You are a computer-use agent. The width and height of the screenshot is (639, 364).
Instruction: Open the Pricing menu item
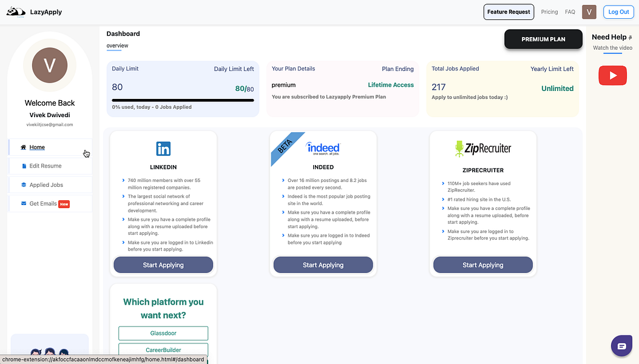(x=549, y=12)
